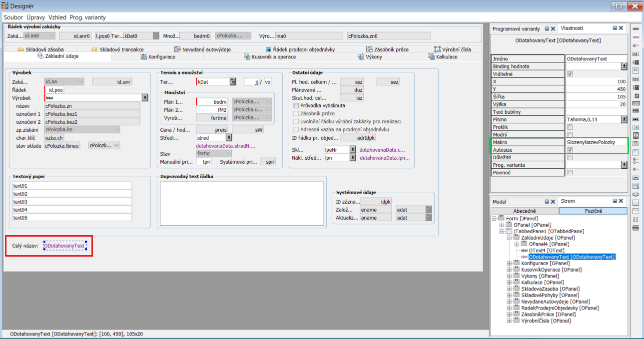Select the MR component icon in palette
Image resolution: width=644 pixels, height=339 pixels.
point(636,111)
